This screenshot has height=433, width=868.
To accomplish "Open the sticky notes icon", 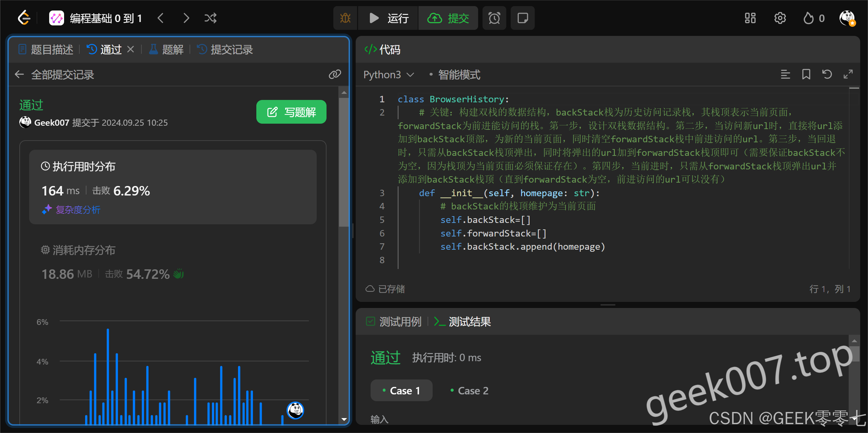I will [522, 18].
